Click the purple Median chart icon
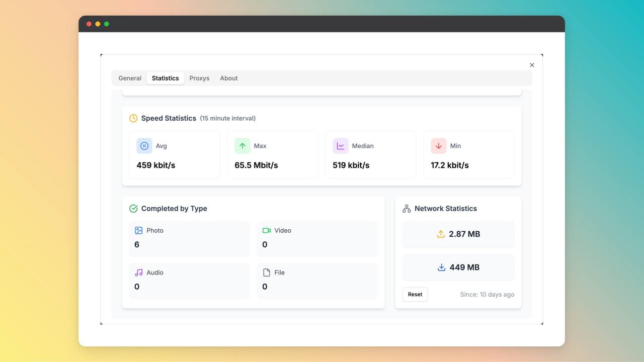The height and width of the screenshot is (362, 644). (341, 146)
